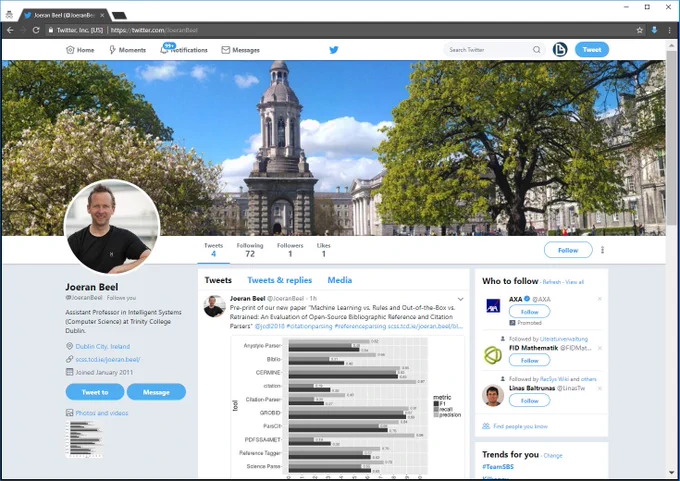Close the Joeran Beel browser tab
The height and width of the screenshot is (481, 680).
102,15
